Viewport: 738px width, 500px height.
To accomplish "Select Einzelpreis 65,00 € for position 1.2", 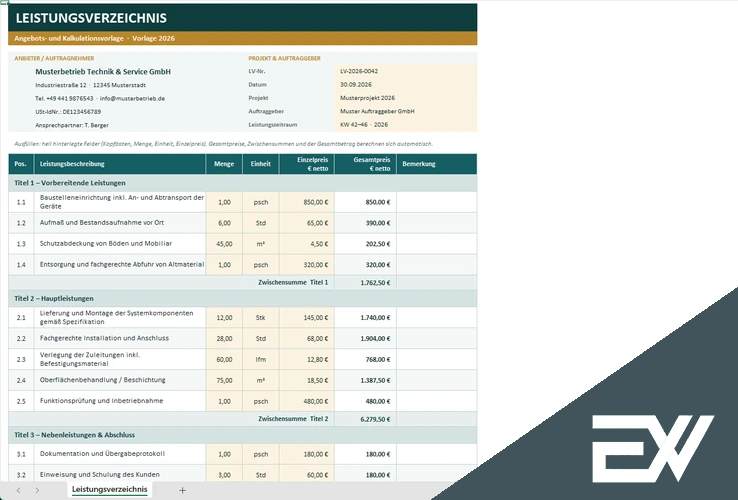I will click(307, 223).
